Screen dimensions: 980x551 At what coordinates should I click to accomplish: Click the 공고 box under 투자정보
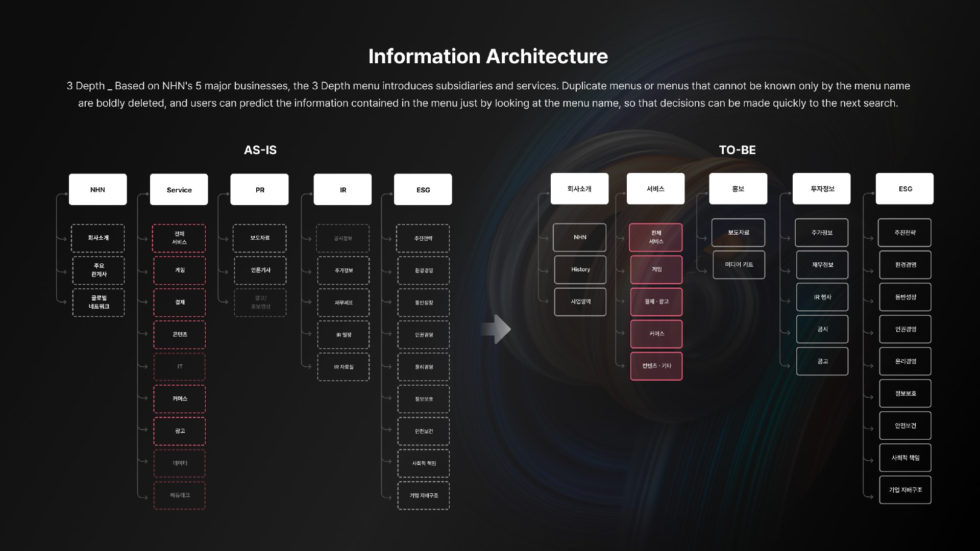(822, 361)
